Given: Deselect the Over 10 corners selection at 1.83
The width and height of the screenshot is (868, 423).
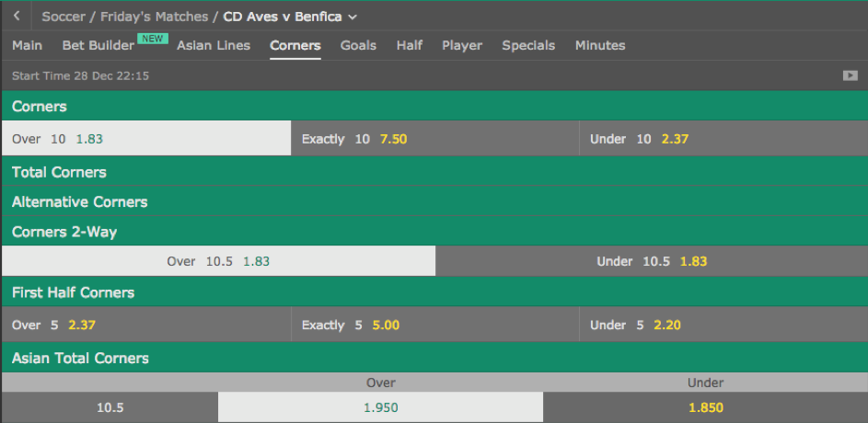Looking at the screenshot, I should pos(146,139).
